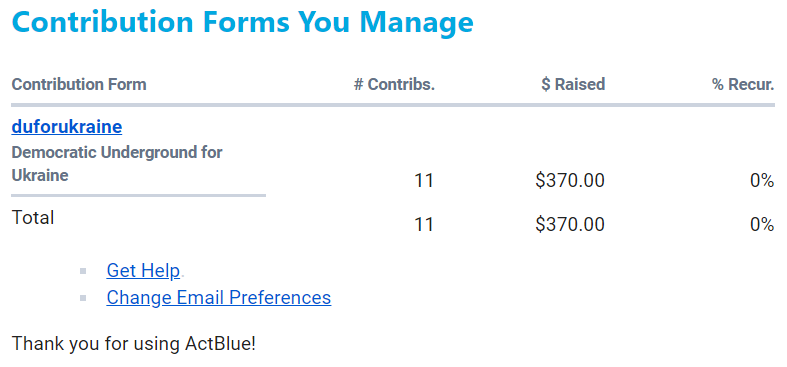Click the Democratic Underground for Ukraine description
The height and width of the screenshot is (367, 787).
pos(117,164)
